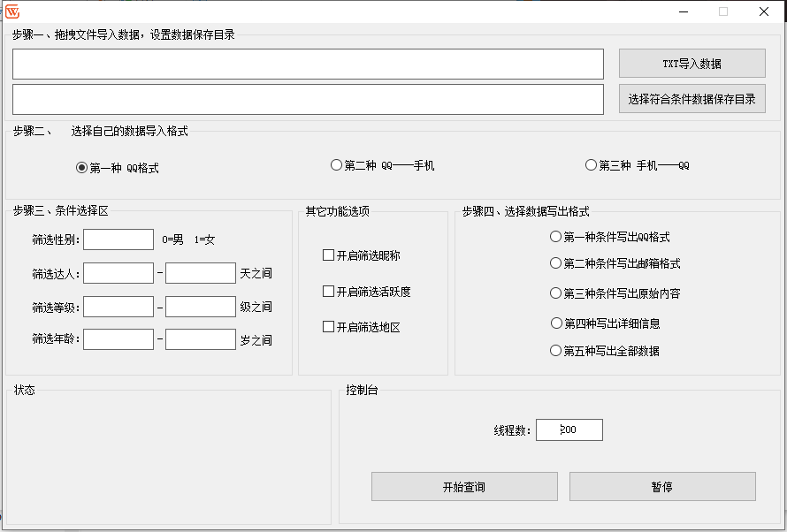
Task: Select 第二种 QQ——手机 import format
Action: coord(336,164)
